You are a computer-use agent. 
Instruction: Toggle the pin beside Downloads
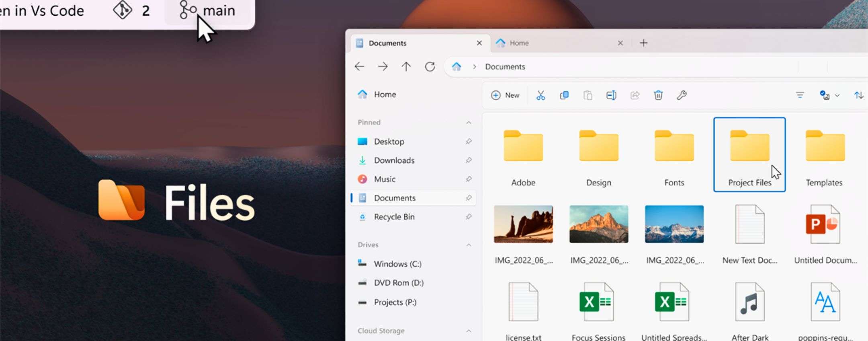469,160
